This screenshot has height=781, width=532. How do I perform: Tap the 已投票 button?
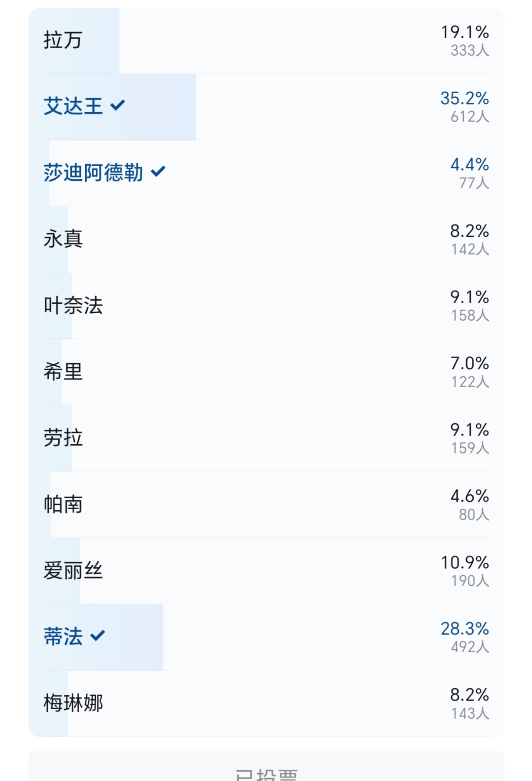(x=266, y=767)
